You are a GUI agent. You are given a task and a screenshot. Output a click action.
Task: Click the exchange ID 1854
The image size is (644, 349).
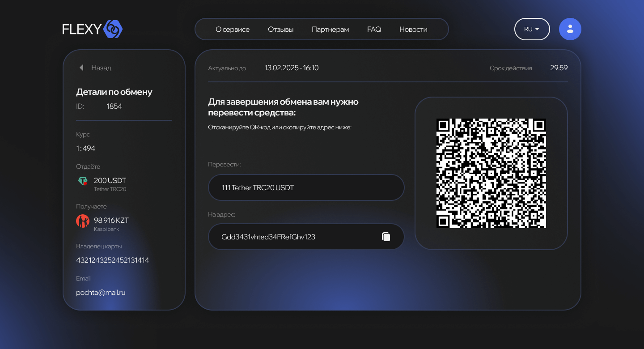tap(114, 106)
